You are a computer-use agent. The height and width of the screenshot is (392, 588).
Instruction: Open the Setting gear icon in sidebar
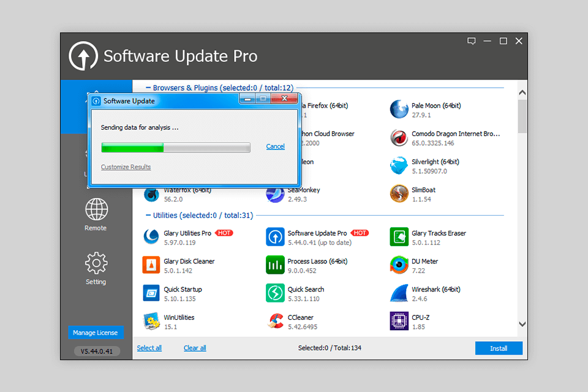click(x=96, y=263)
